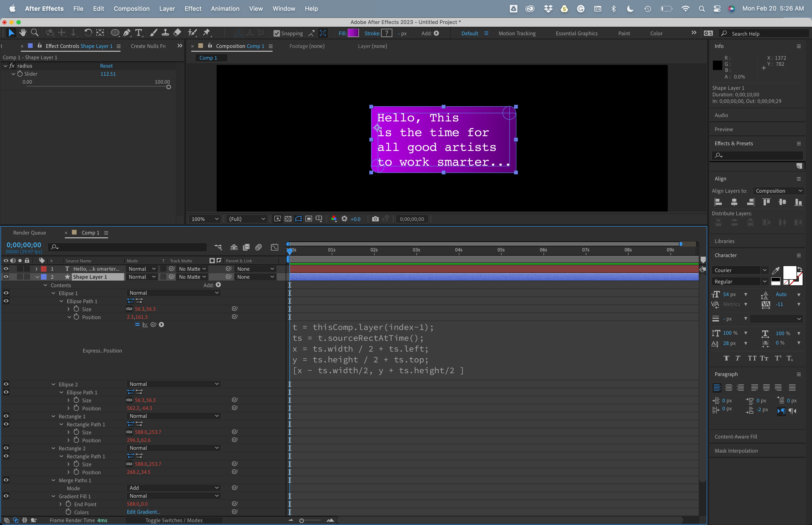Viewport: 812px width, 525px height.
Task: Open the Animation menu
Action: 225,8
